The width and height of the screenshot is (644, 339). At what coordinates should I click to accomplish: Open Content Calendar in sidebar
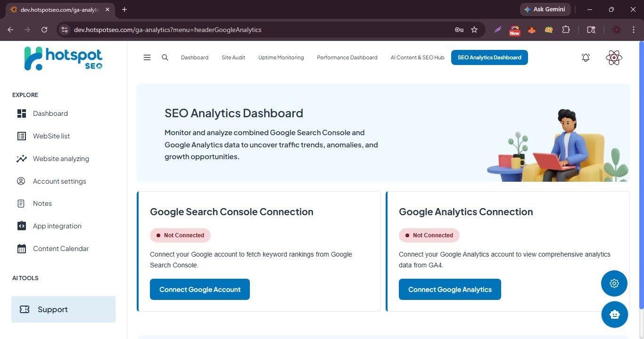click(x=61, y=249)
